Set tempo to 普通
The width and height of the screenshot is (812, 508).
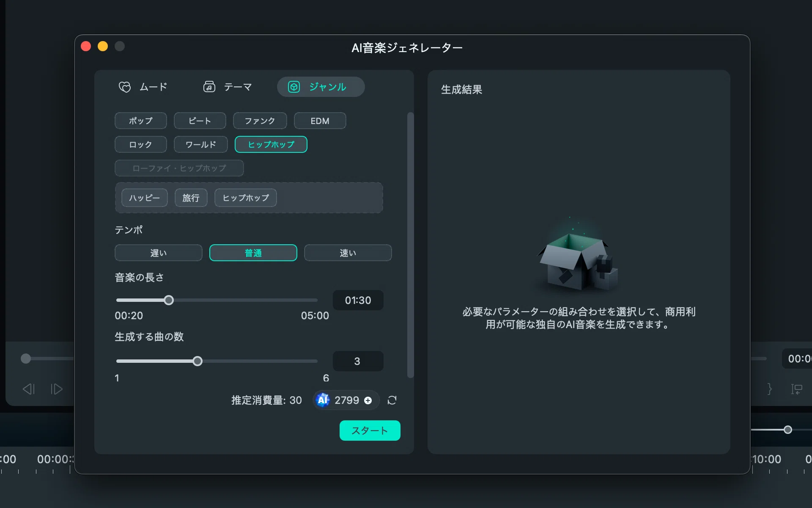[x=253, y=253]
